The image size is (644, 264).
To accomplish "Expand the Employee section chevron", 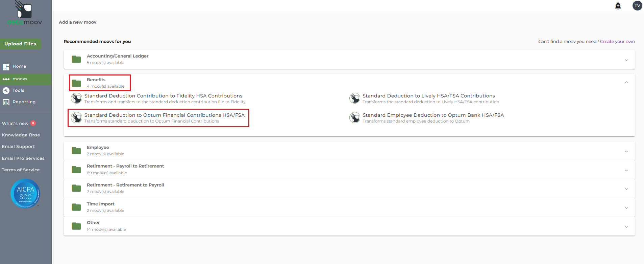I will tap(626, 151).
